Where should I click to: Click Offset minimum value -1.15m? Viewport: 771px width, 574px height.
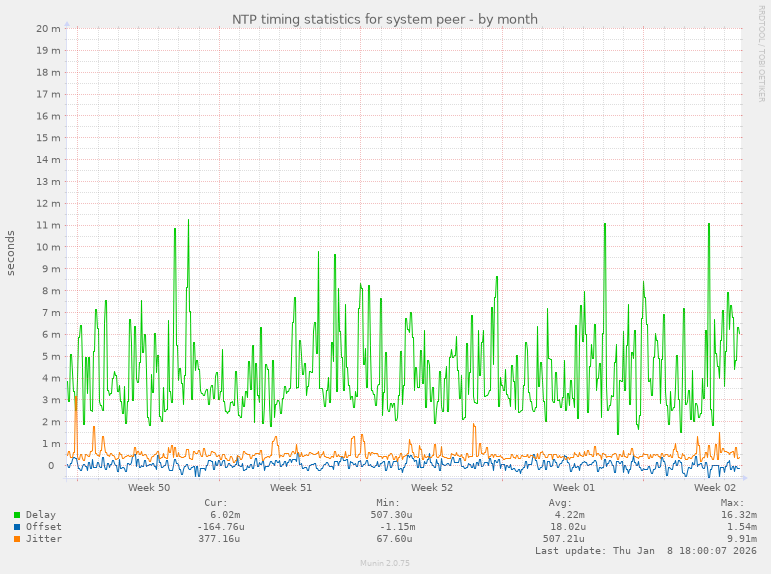tap(397, 526)
